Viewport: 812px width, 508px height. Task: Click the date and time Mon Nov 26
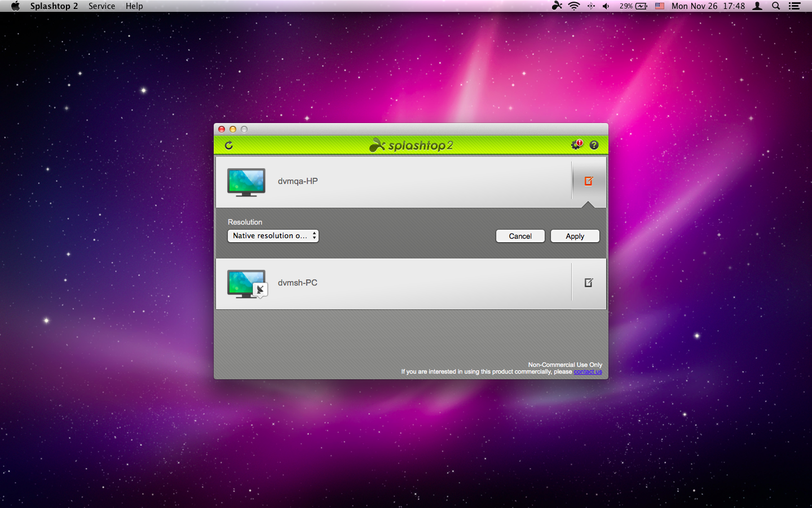click(708, 6)
